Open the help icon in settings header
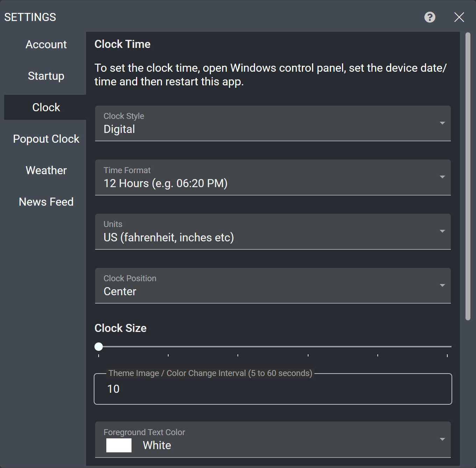 pyautogui.click(x=429, y=17)
